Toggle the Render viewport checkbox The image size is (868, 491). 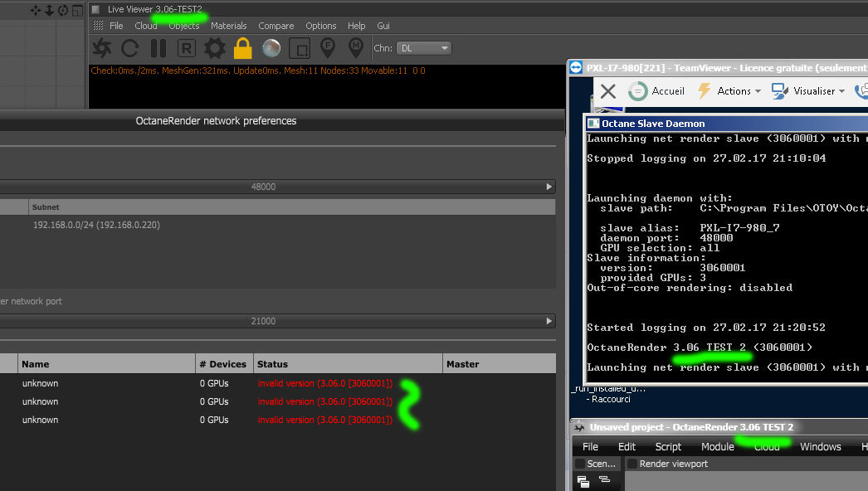tap(632, 464)
